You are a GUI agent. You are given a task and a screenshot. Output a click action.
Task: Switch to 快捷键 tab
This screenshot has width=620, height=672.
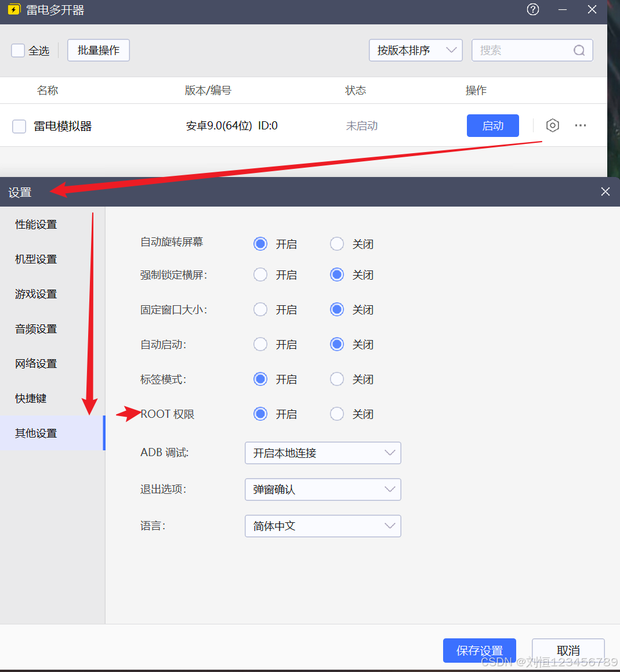pos(52,398)
